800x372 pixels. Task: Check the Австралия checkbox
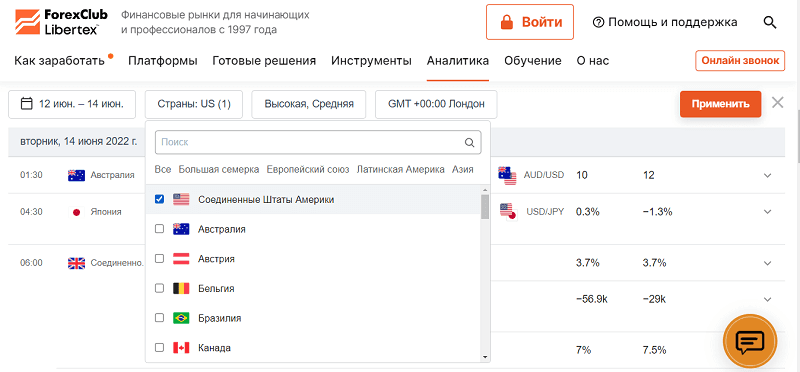click(x=159, y=229)
